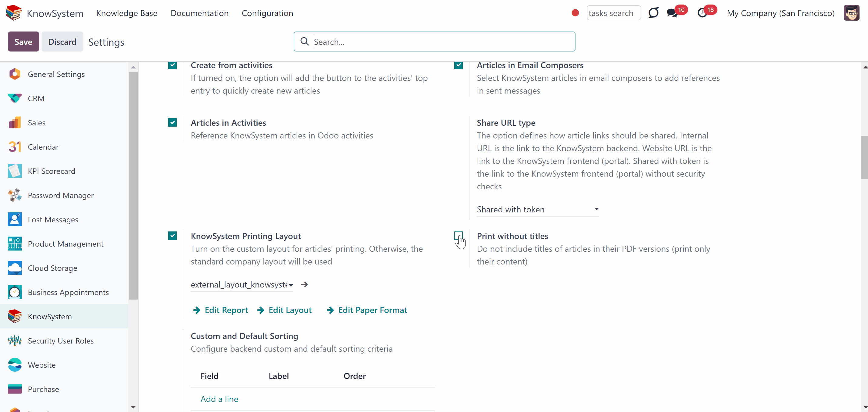Uncheck KnowSystem Printing Layout option
This screenshot has width=868, height=412.
(x=172, y=236)
